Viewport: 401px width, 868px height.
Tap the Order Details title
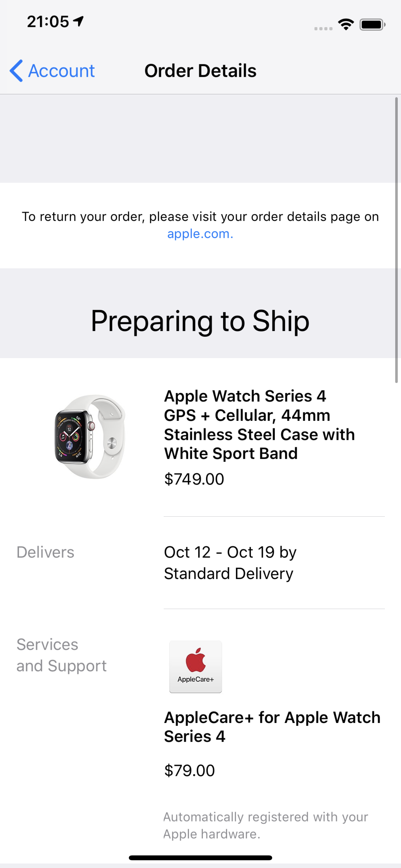[x=200, y=71]
